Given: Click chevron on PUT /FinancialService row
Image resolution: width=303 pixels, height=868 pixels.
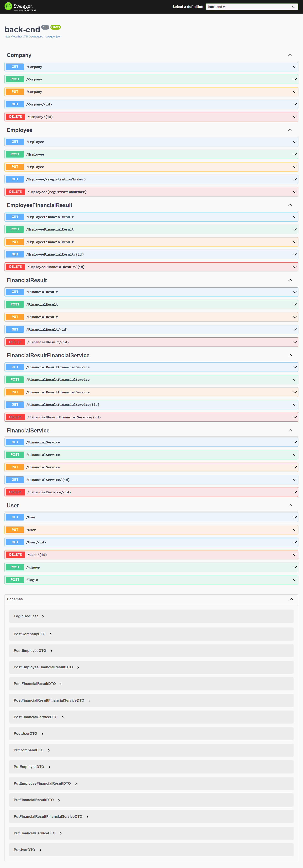Looking at the screenshot, I should 295,467.
